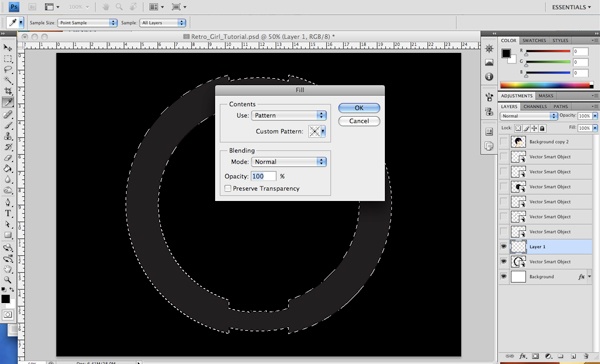
Task: Select the Magic Wand tool
Action: point(8,80)
